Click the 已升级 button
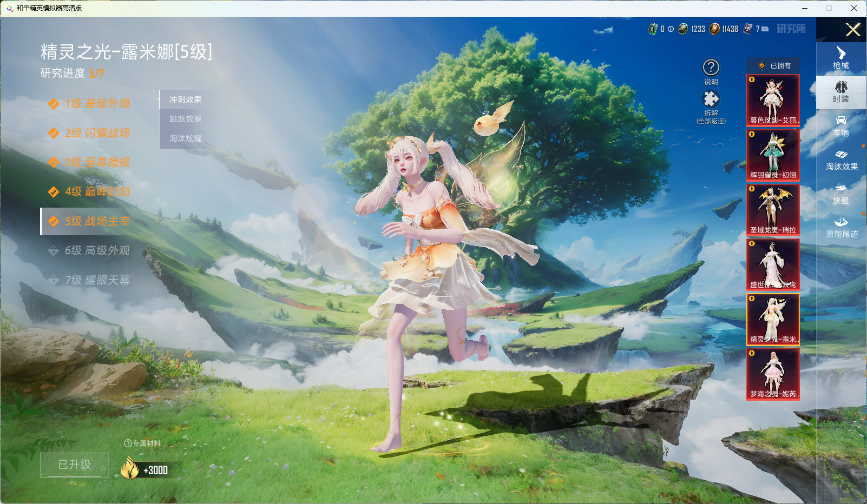 75,465
